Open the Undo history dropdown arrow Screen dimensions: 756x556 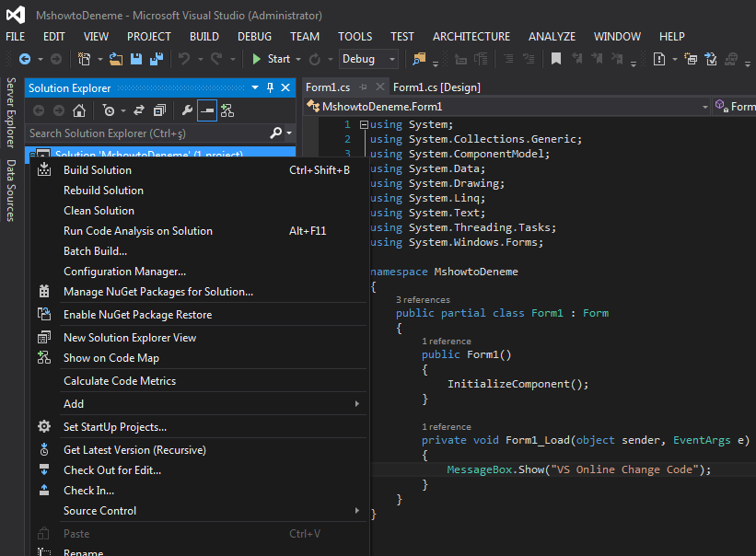click(x=200, y=59)
